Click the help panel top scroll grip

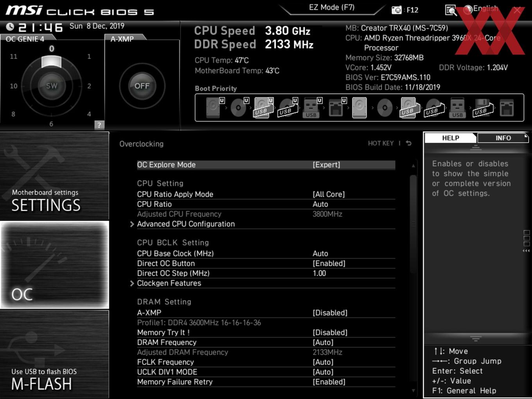[476, 147]
